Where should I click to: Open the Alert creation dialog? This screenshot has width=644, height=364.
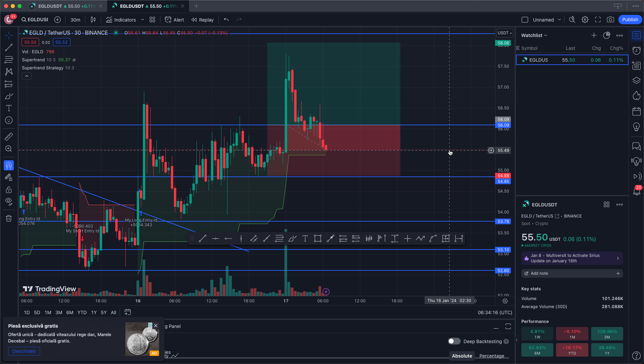174,20
